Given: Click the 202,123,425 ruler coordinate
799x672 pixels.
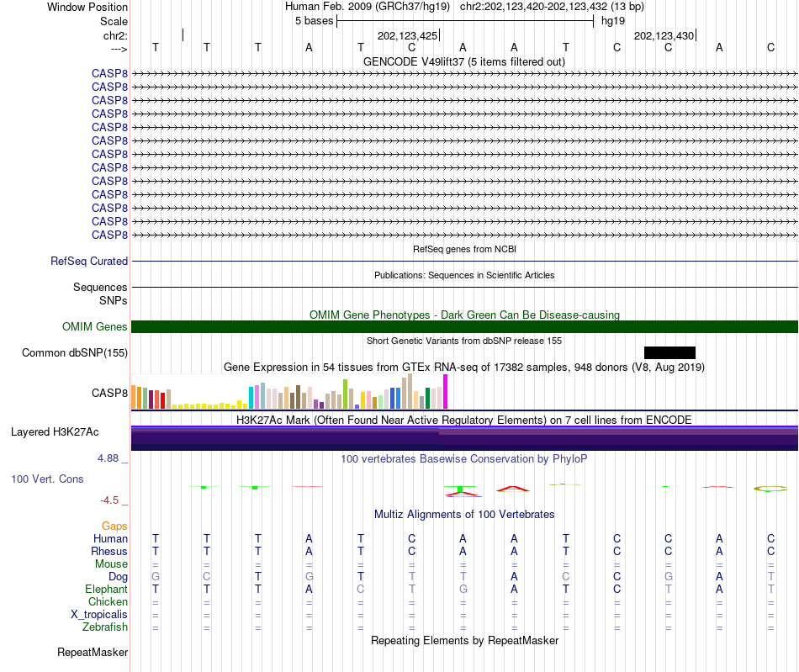Looking at the screenshot, I should coord(407,35).
